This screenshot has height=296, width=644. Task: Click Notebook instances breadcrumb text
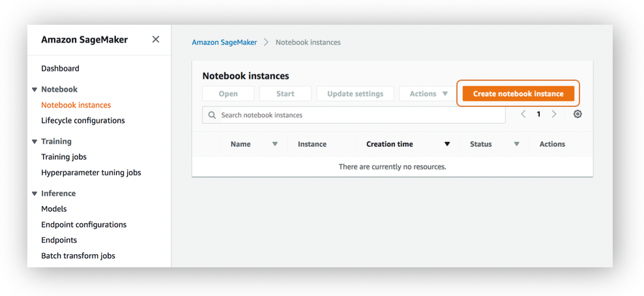[308, 42]
